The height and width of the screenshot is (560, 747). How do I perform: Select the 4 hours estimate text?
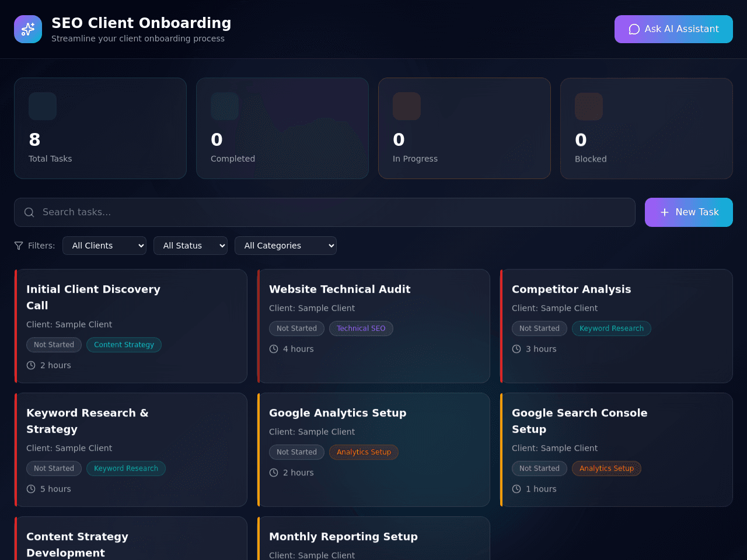[x=298, y=349]
